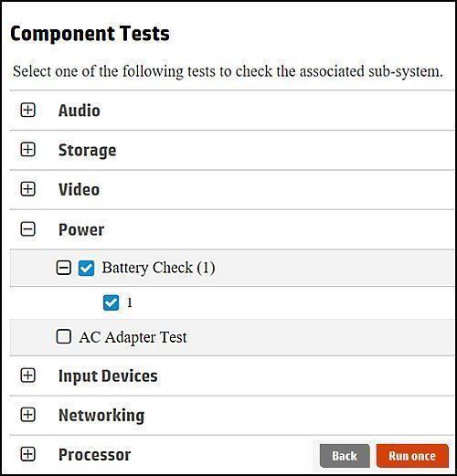Collapse the Battery Check minus icon
Screen dimensions: 457x476
[64, 268]
